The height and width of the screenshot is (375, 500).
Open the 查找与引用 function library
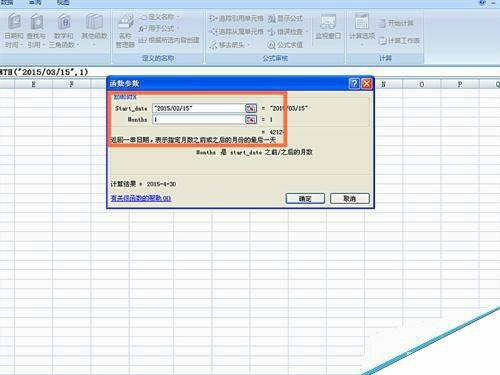point(36,31)
